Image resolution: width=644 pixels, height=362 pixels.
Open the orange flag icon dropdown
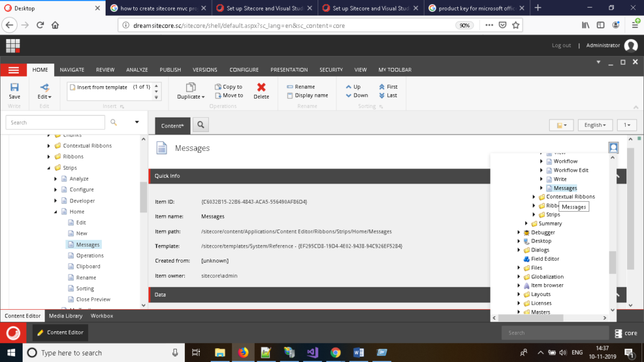[561, 125]
